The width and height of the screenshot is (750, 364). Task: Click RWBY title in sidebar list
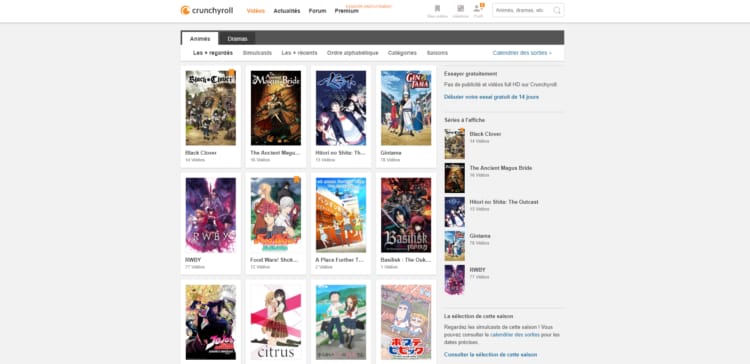tap(477, 270)
